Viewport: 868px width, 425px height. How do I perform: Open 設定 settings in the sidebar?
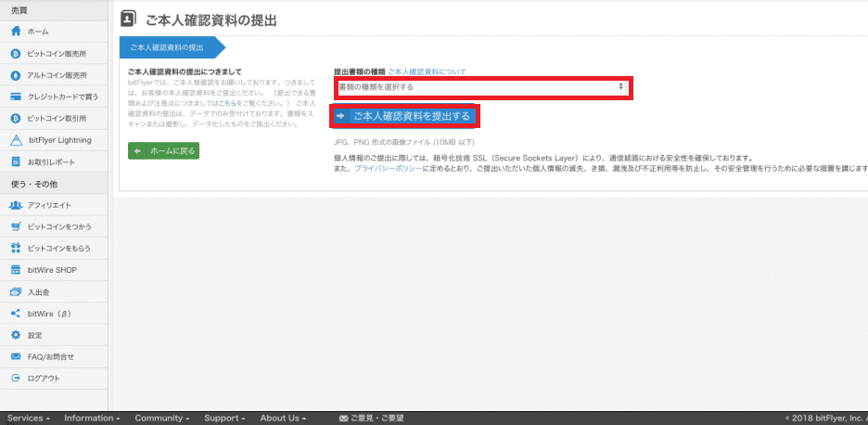(54, 335)
